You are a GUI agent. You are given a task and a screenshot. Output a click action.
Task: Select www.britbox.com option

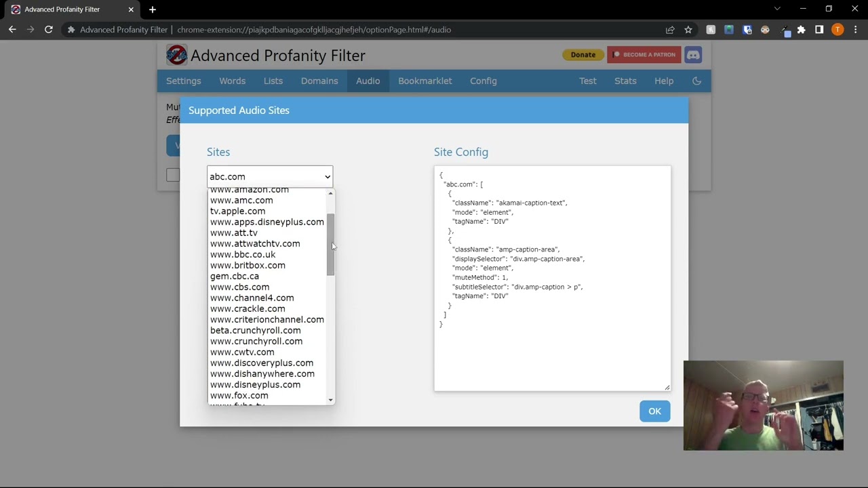coord(267,266)
